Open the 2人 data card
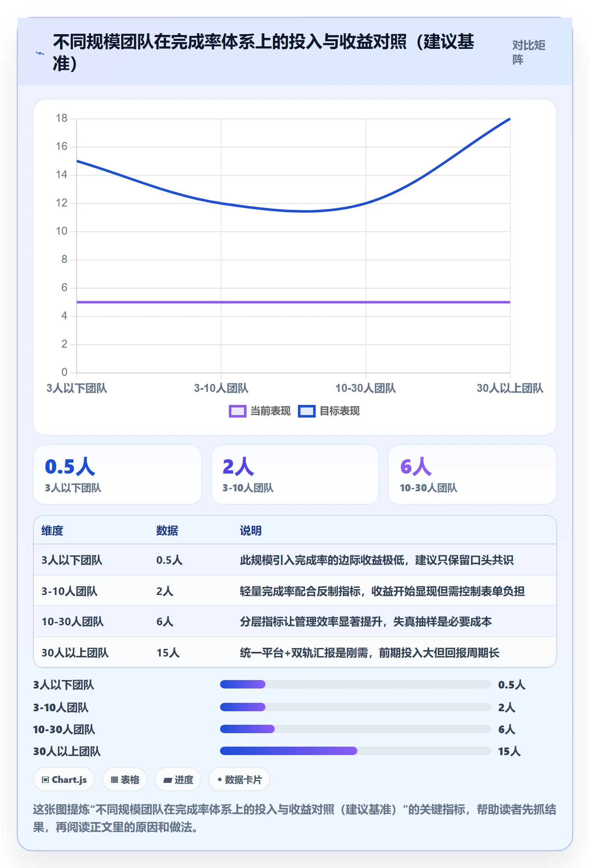This screenshot has height=868, width=590. tap(295, 474)
